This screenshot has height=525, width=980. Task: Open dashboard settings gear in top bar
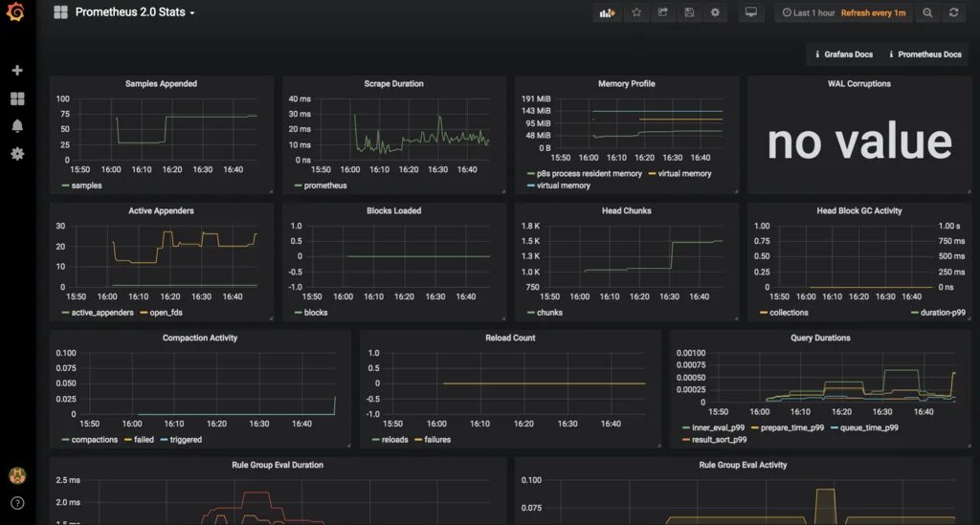point(715,12)
